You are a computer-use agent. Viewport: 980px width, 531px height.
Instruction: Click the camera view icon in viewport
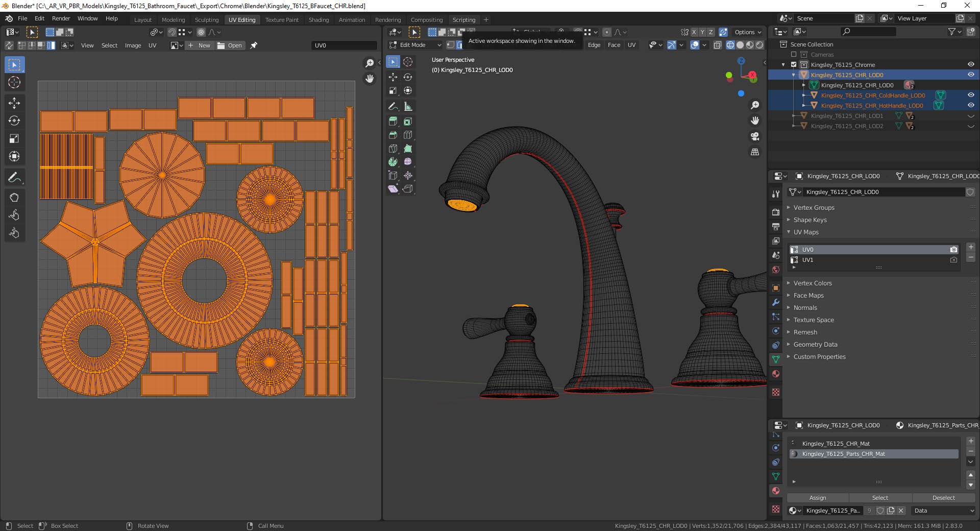click(x=755, y=136)
